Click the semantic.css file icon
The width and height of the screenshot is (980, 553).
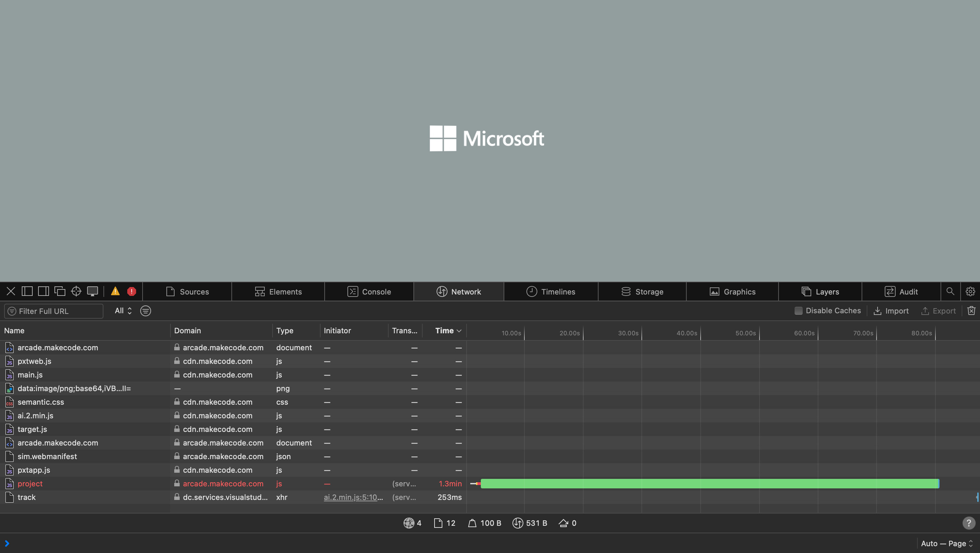click(10, 402)
